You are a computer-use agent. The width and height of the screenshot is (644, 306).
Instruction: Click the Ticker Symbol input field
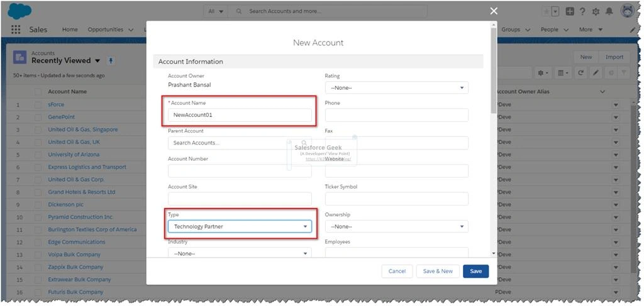pyautogui.click(x=396, y=199)
